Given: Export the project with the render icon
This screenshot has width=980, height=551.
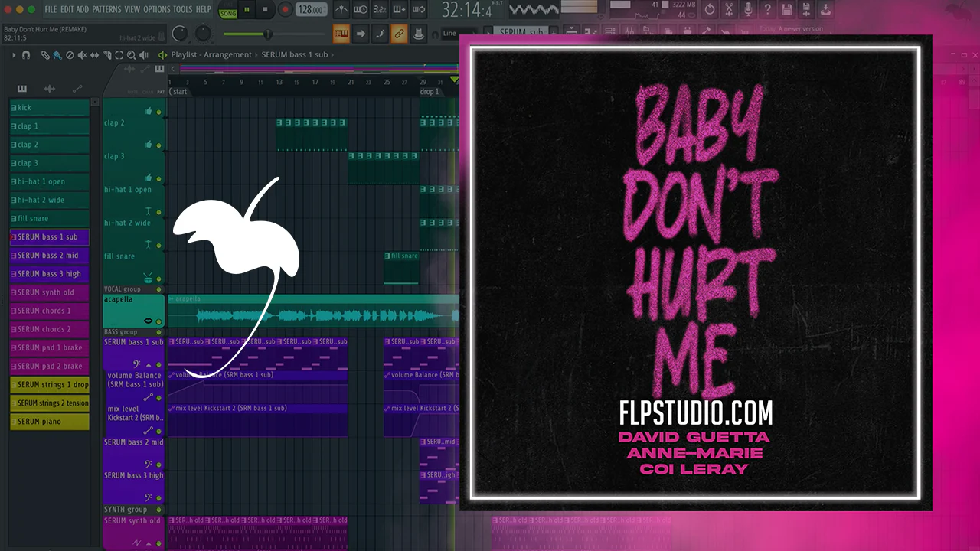Looking at the screenshot, I should point(825,10).
